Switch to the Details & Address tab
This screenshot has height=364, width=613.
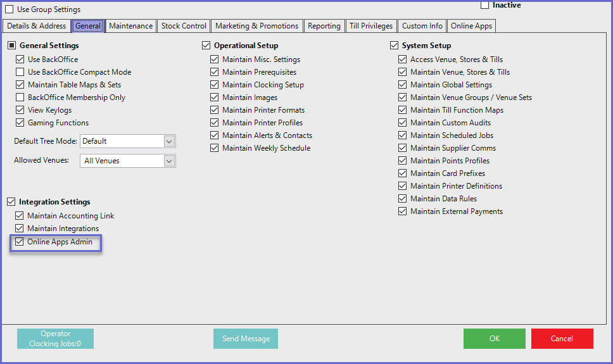coord(36,26)
